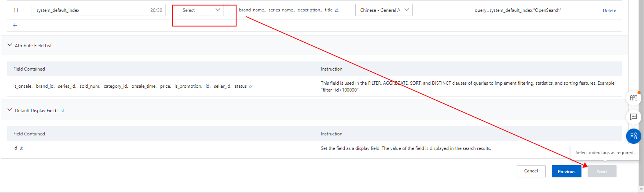Collapse the Default Display Field List section
Viewport: 644px width, 193px height.
(x=10, y=110)
